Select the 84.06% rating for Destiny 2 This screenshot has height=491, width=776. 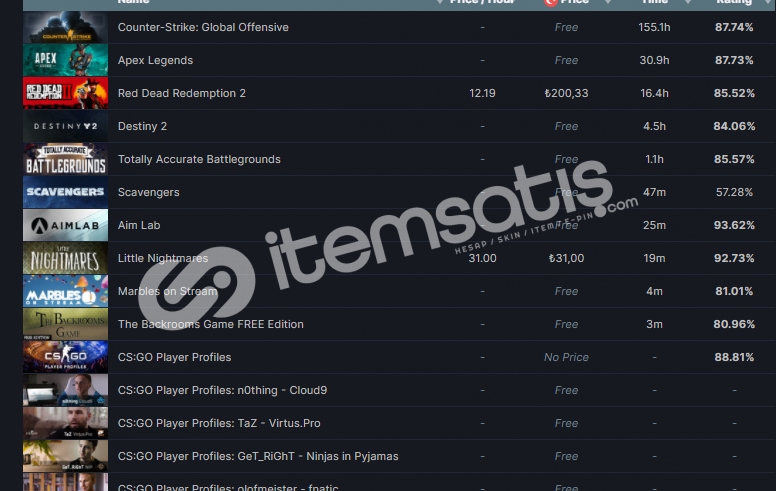point(734,126)
